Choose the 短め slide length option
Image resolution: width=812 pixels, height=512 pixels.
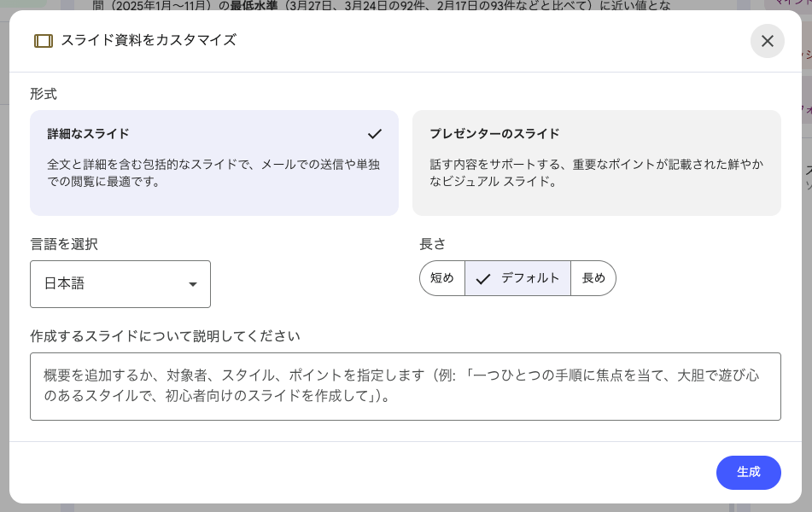point(442,278)
